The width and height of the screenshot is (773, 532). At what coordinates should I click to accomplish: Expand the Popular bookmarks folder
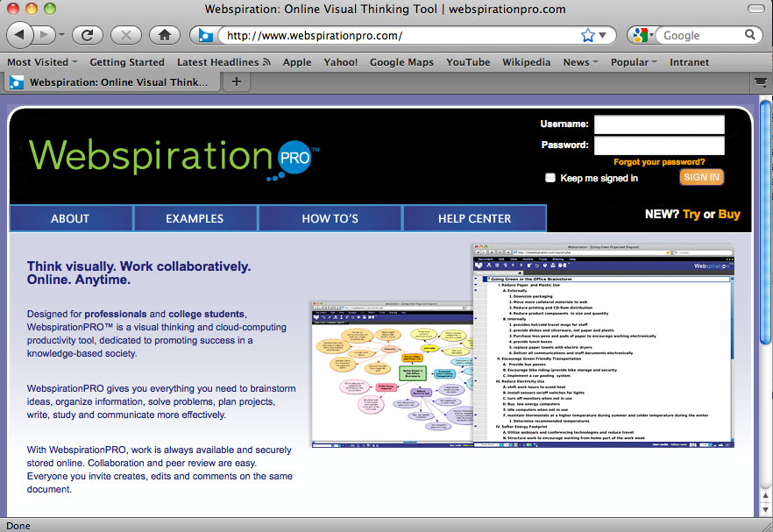click(x=634, y=62)
